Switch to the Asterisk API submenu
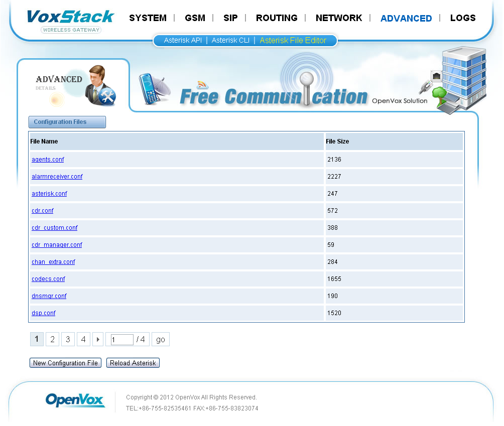Screen dimensions: 504x426 coord(183,41)
